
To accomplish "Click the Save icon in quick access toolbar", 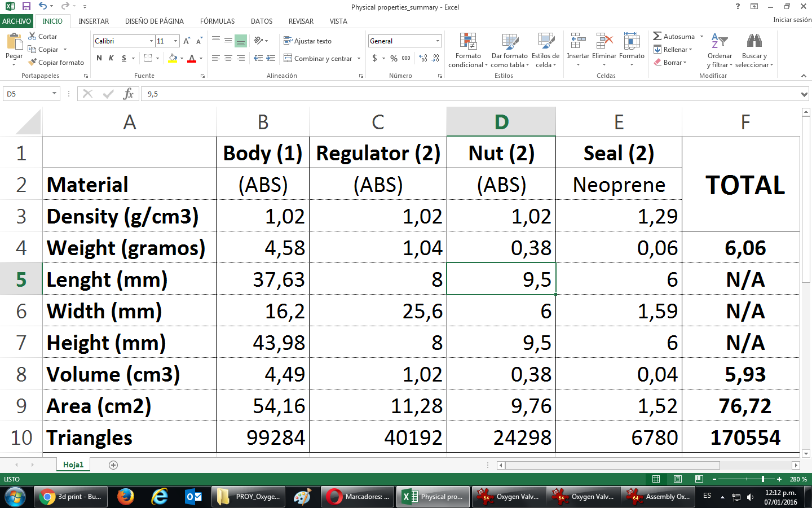I will (x=26, y=6).
